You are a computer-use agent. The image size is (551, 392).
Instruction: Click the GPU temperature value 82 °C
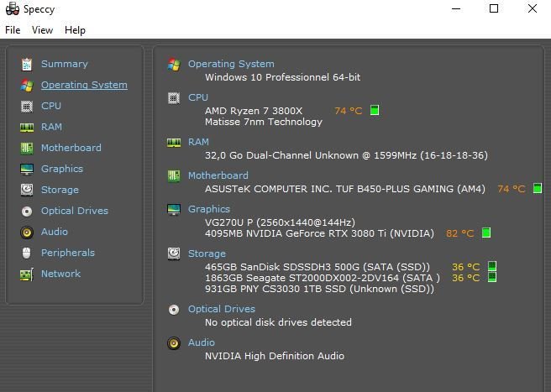[x=460, y=233]
